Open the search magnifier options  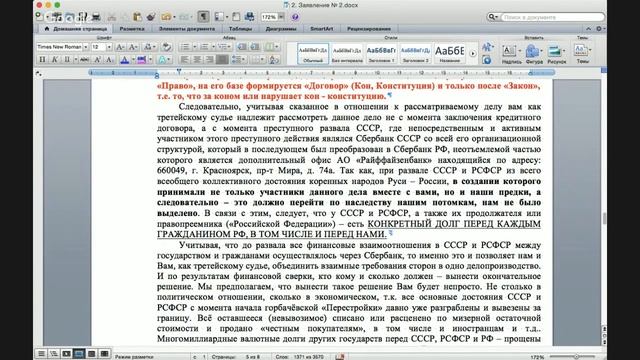tap(493, 17)
